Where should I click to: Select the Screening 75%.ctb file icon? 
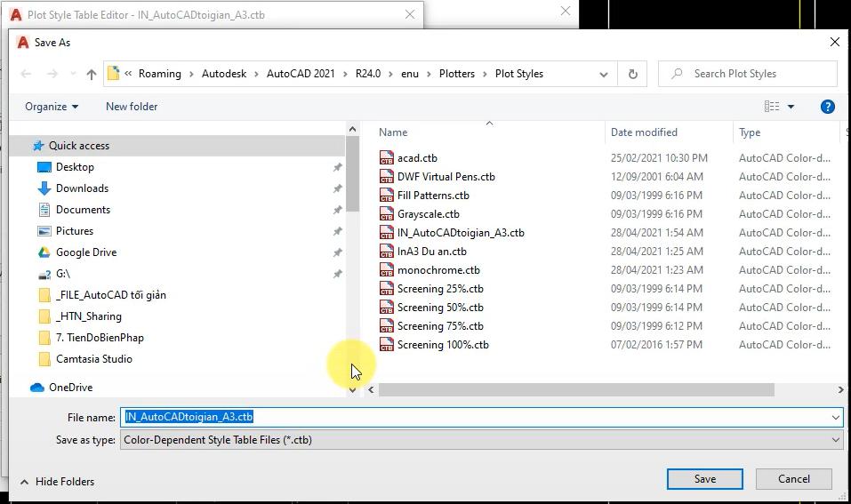(387, 326)
